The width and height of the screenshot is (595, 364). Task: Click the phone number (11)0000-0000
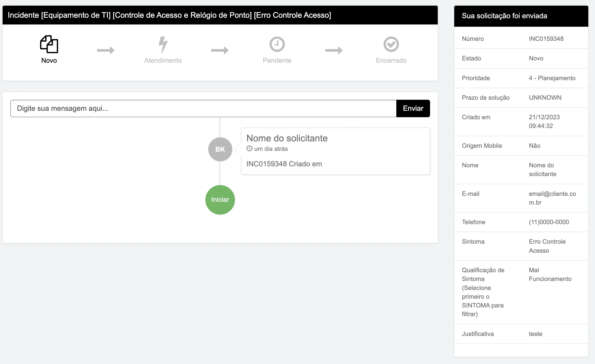tap(549, 222)
